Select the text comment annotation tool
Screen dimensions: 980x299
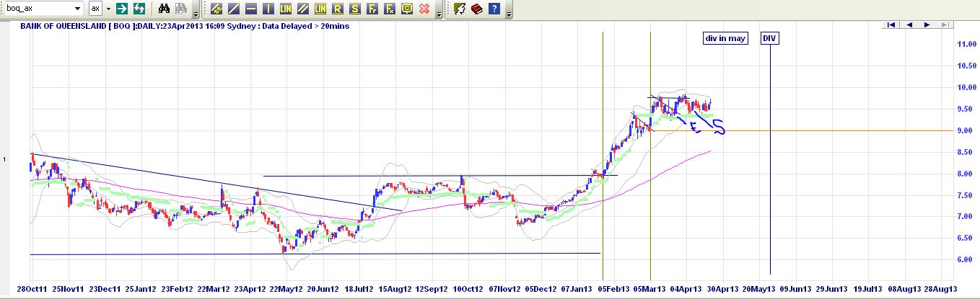[406, 9]
